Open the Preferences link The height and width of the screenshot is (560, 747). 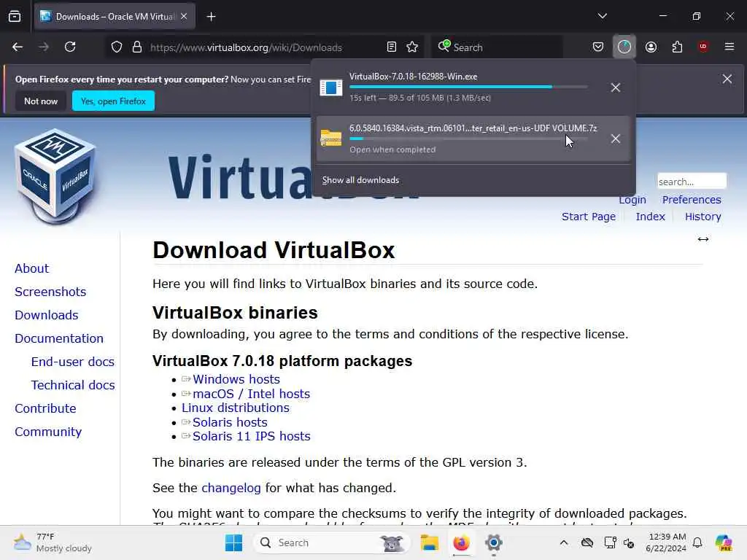pyautogui.click(x=692, y=200)
